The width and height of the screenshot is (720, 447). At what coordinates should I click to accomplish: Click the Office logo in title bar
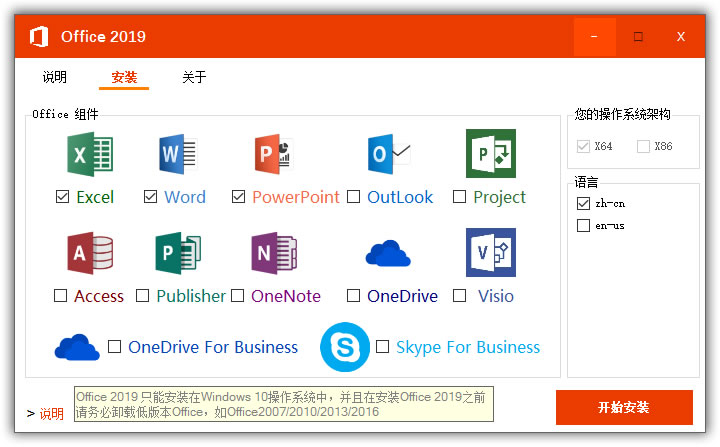pyautogui.click(x=39, y=36)
